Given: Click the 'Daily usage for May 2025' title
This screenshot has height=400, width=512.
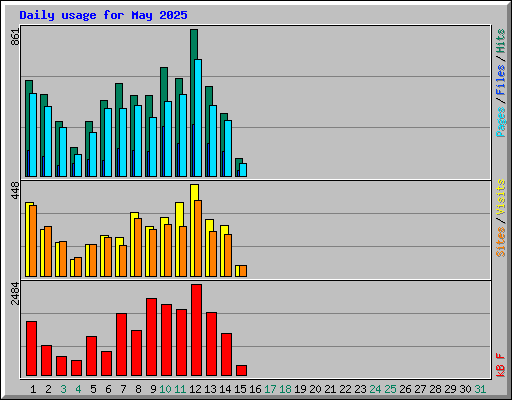Looking at the screenshot, I should pyautogui.click(x=103, y=15).
